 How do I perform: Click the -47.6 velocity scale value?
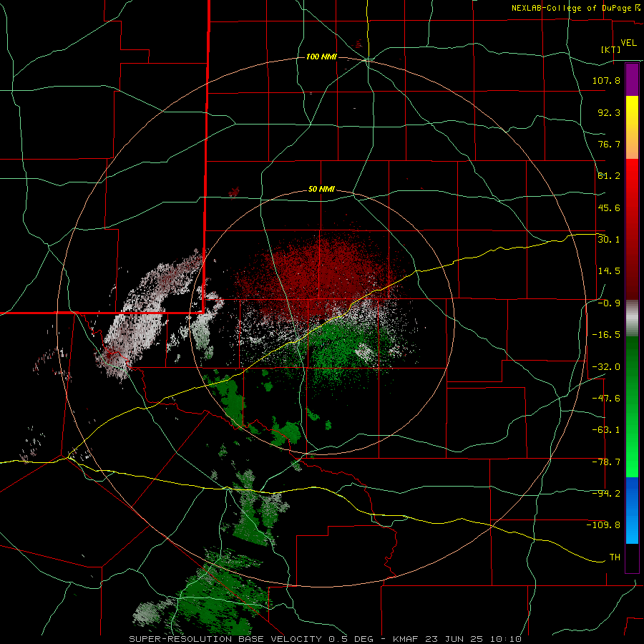tap(606, 399)
